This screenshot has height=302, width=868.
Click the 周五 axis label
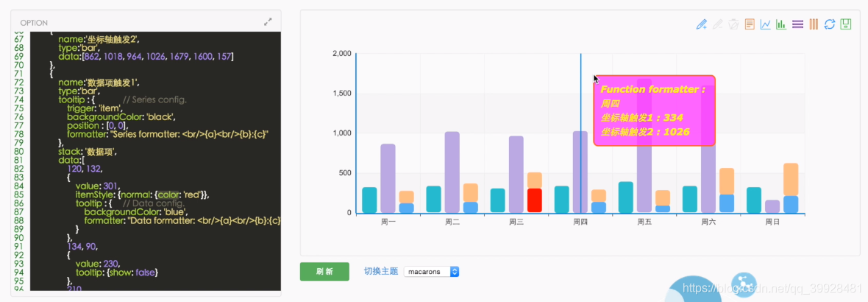[x=644, y=222]
